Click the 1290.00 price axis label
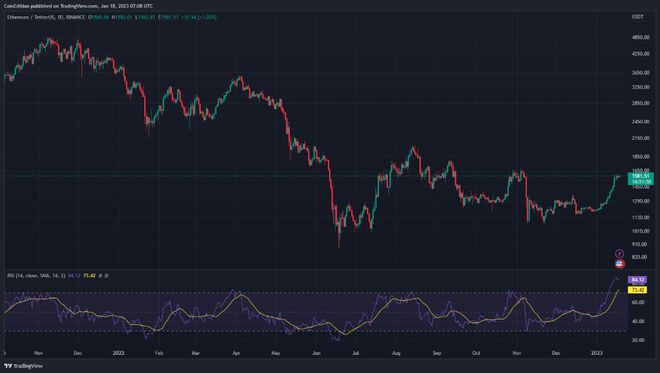The width and height of the screenshot is (660, 373). pos(640,201)
